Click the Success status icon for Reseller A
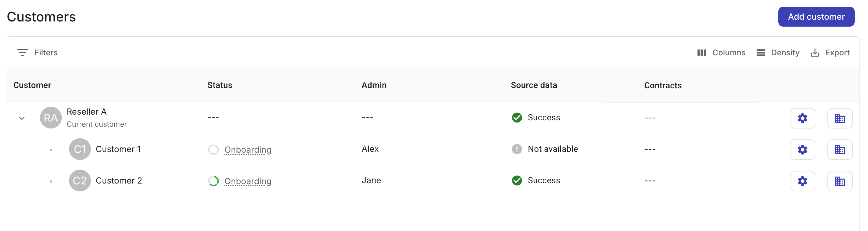This screenshot has width=868, height=231. click(517, 118)
